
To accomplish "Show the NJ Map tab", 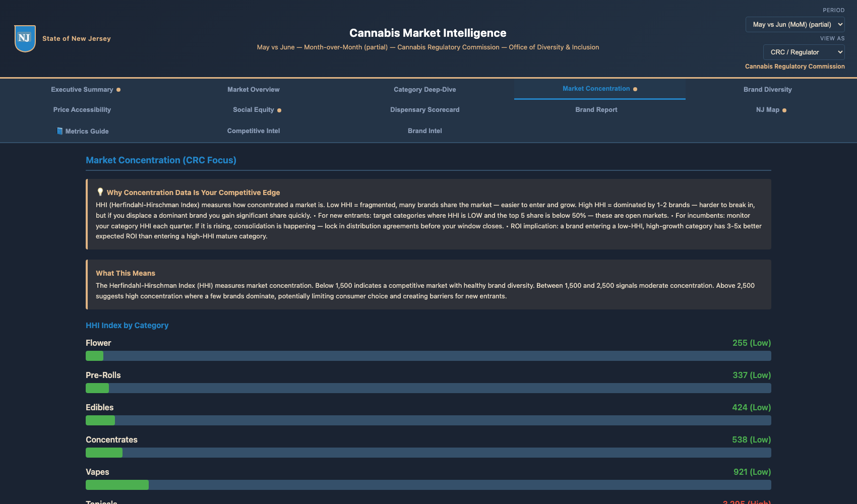I will [x=771, y=109].
